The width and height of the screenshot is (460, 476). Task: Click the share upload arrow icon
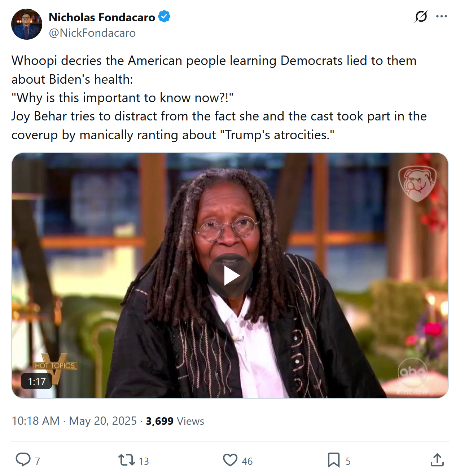[437, 460]
